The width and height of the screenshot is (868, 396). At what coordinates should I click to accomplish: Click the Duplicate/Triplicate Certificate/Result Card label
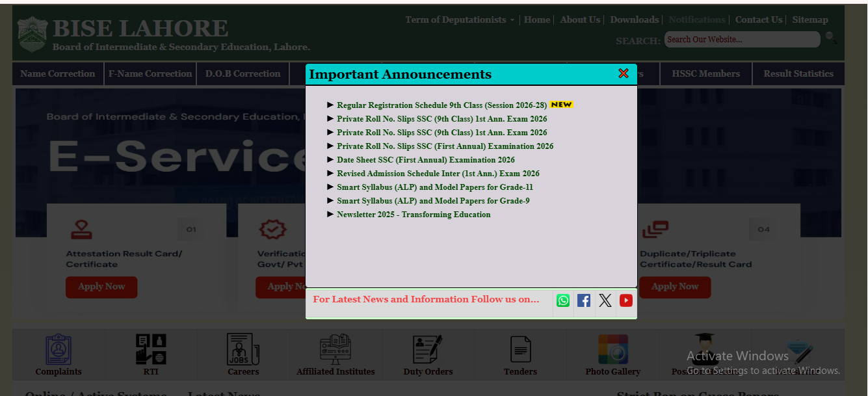696,259
